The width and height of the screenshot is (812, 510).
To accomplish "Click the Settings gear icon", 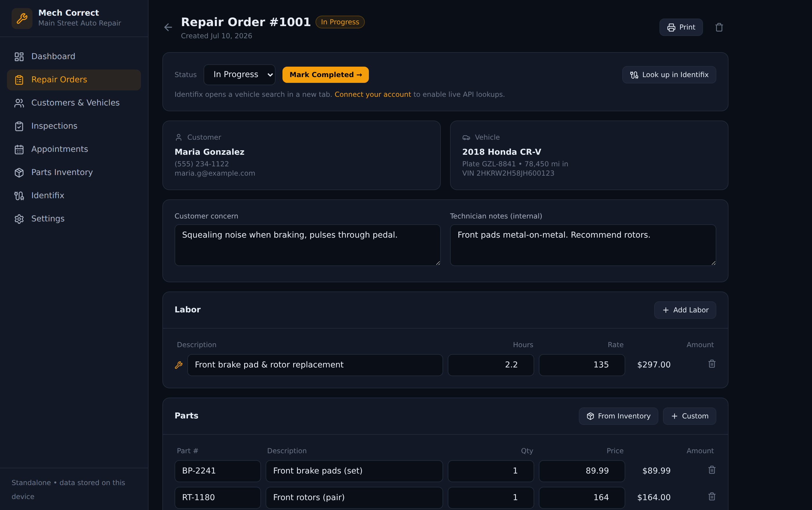I will point(19,219).
